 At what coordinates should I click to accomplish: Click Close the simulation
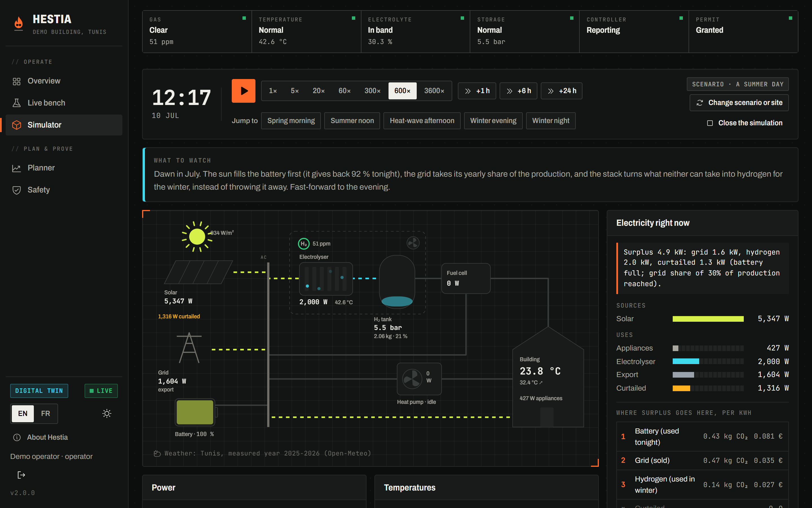[745, 123]
